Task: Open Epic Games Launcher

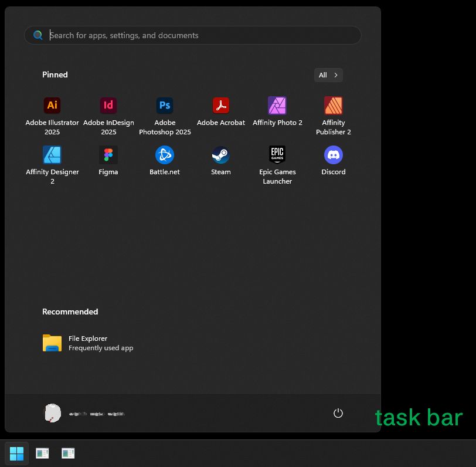Action: click(x=277, y=165)
